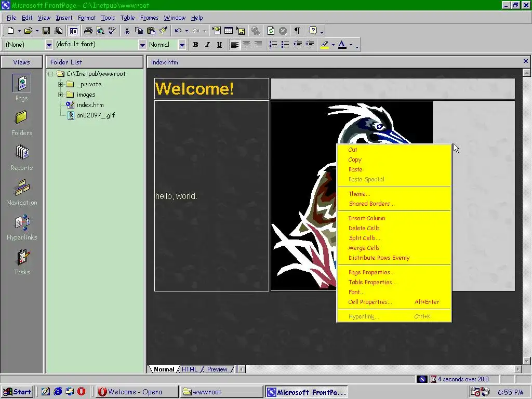Image resolution: width=532 pixels, height=399 pixels.
Task: Click the Format Painter brush icon
Action: tap(163, 31)
